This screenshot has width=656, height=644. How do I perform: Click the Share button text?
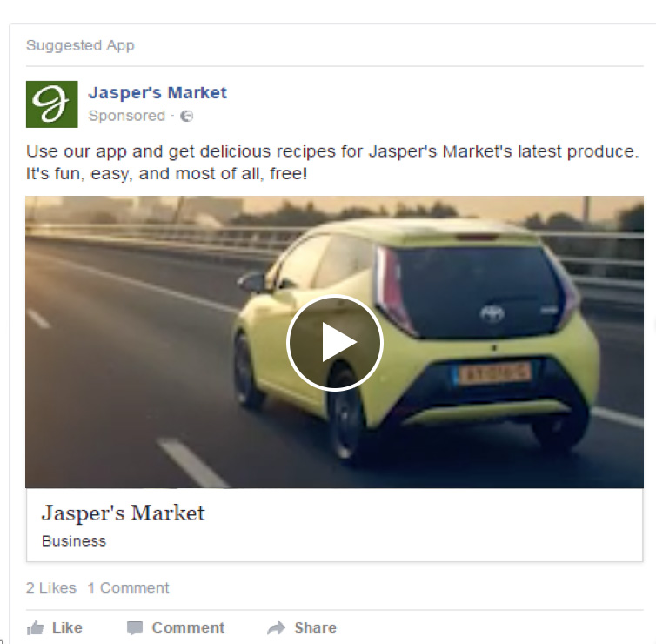point(316,627)
